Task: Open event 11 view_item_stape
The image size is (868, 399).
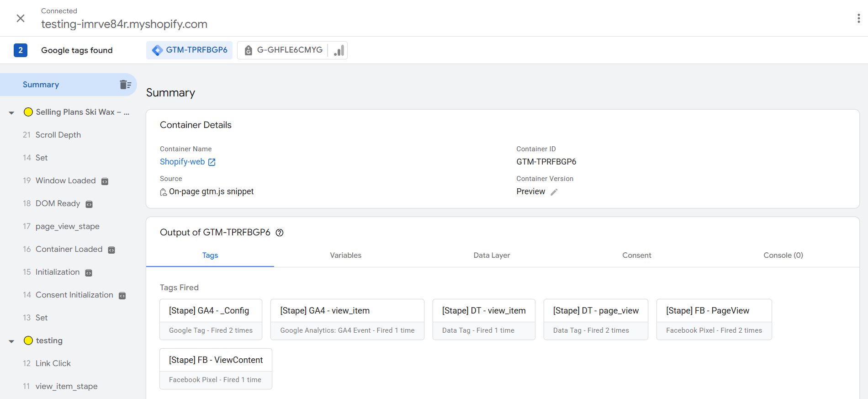Action: [60, 386]
